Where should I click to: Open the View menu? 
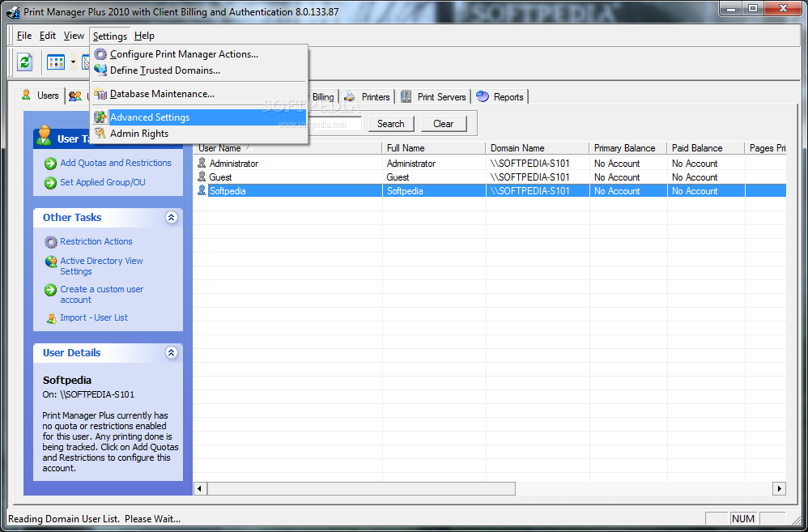(x=74, y=36)
